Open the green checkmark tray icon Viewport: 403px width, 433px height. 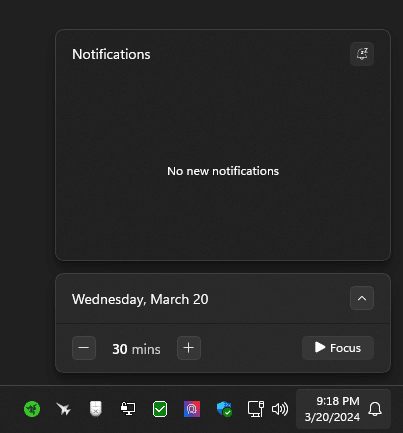click(160, 409)
